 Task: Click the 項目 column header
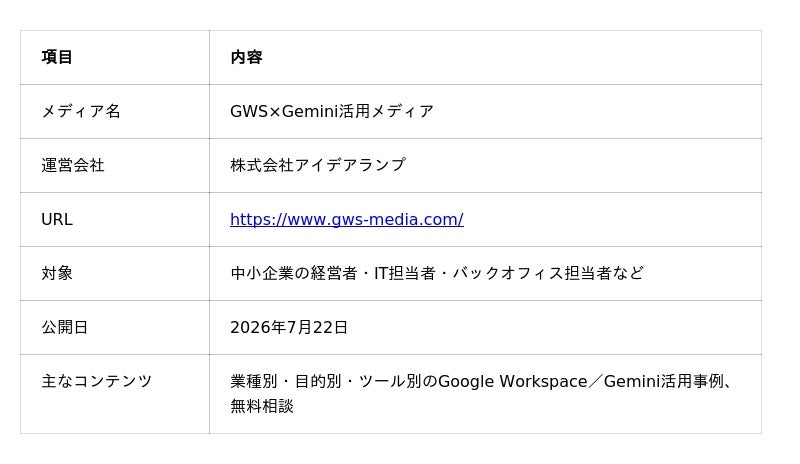(x=57, y=57)
